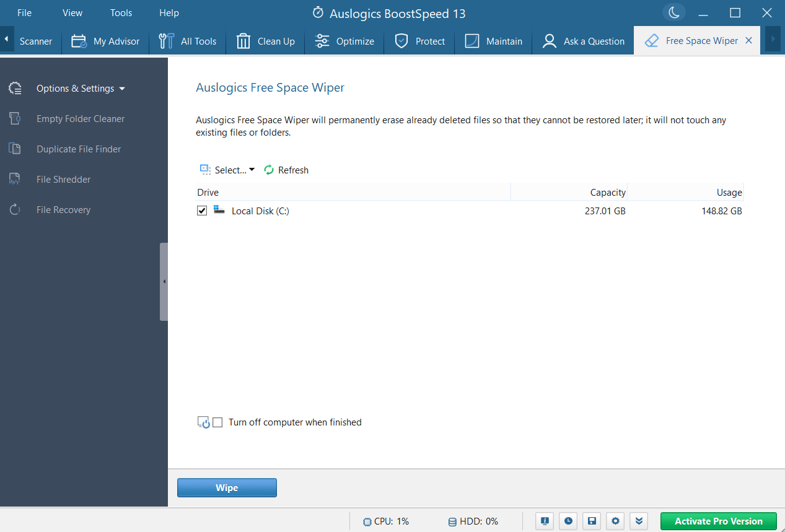Sort by the Capacity column header
The height and width of the screenshot is (532, 785).
tap(569, 192)
